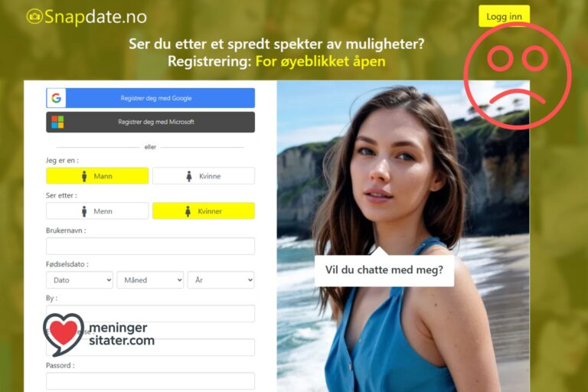This screenshot has height=392, width=588.
Task: Select Mann as your gender
Action: click(x=97, y=176)
